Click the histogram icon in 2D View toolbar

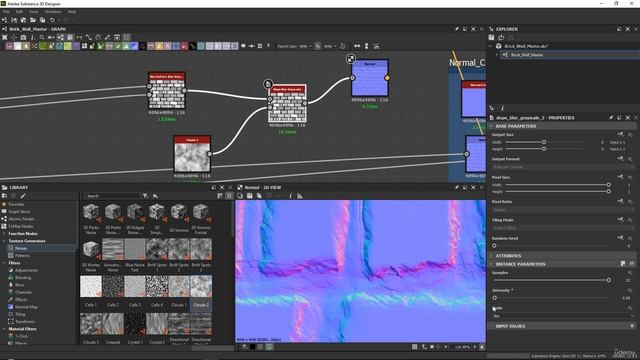click(300, 196)
